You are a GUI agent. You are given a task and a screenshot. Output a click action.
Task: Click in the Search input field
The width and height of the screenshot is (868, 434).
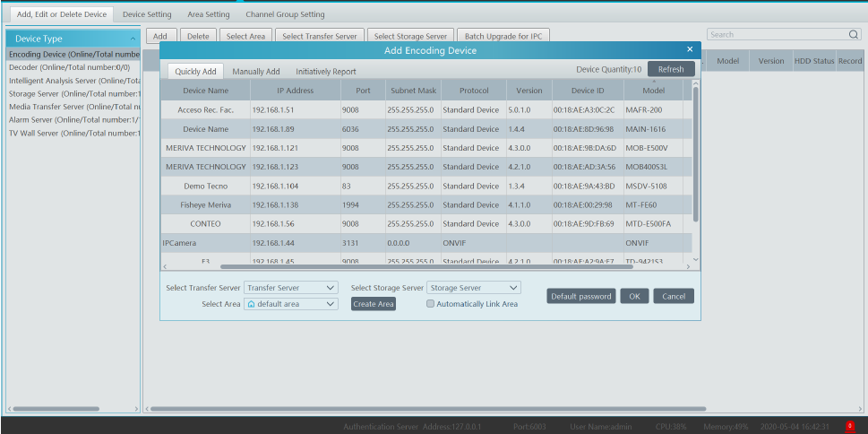pos(775,35)
